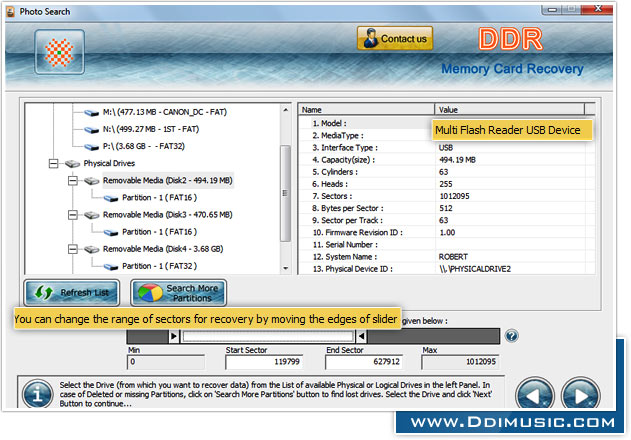This screenshot has width=631, height=440.
Task: Select Partition - 1 (FAT32) under Disk4
Action: coord(160,266)
